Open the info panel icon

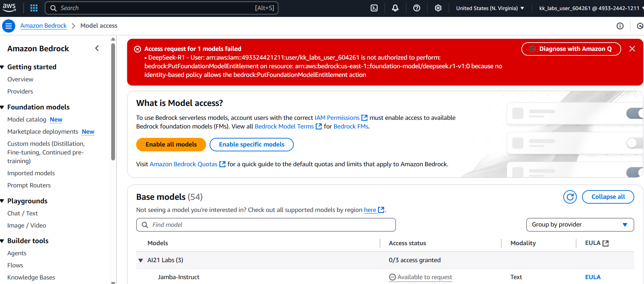pos(620,26)
